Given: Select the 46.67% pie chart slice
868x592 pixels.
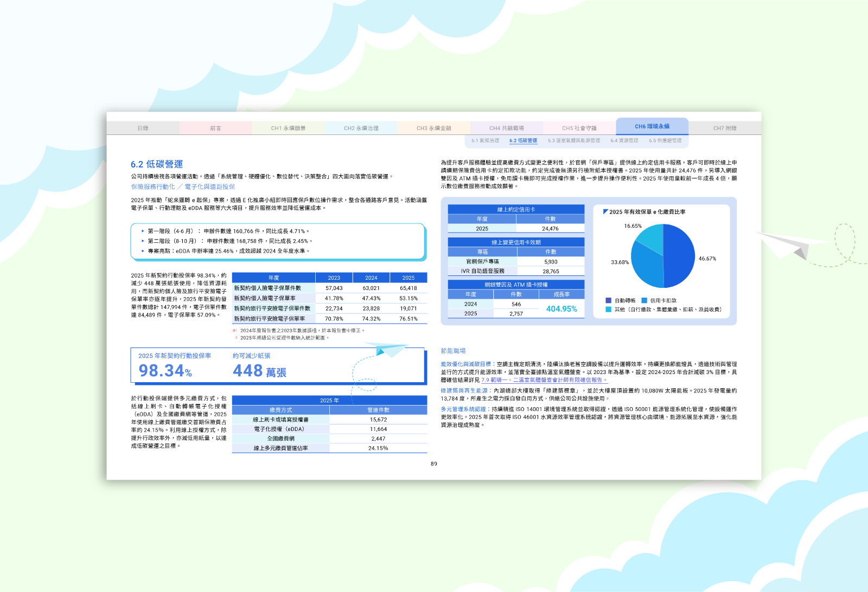Looking at the screenshot, I should (x=679, y=256).
